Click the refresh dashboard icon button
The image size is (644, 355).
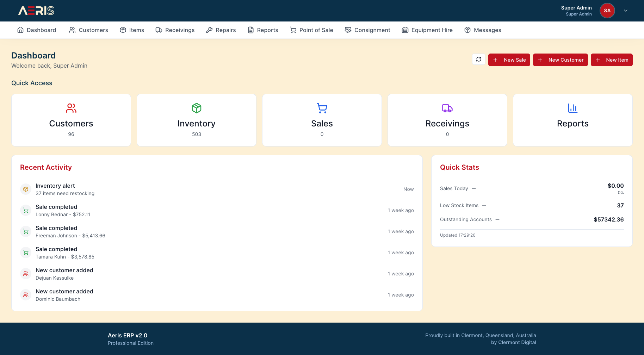tap(478, 60)
